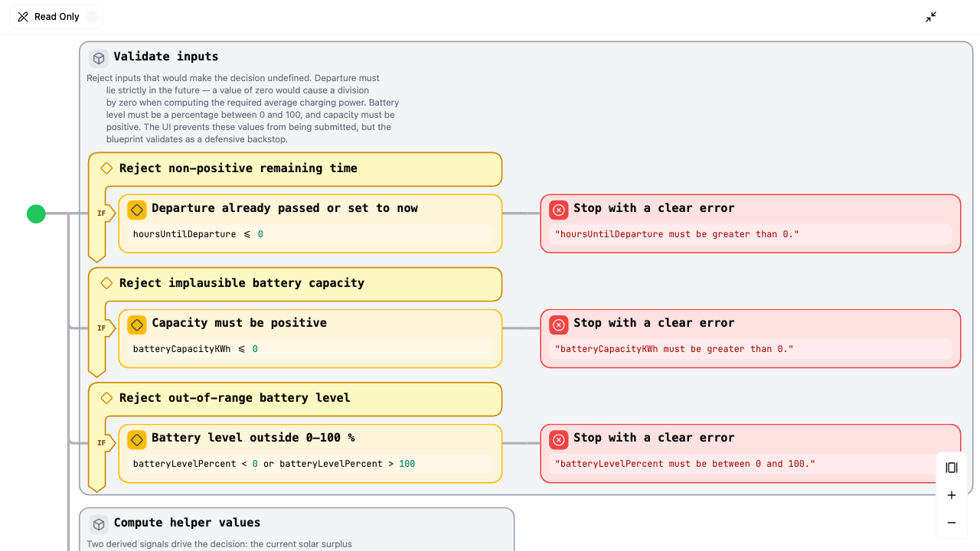The image size is (980, 551).
Task: Click the 'batteryCapacityKWh ≤ 0' expression
Action: tap(196, 349)
